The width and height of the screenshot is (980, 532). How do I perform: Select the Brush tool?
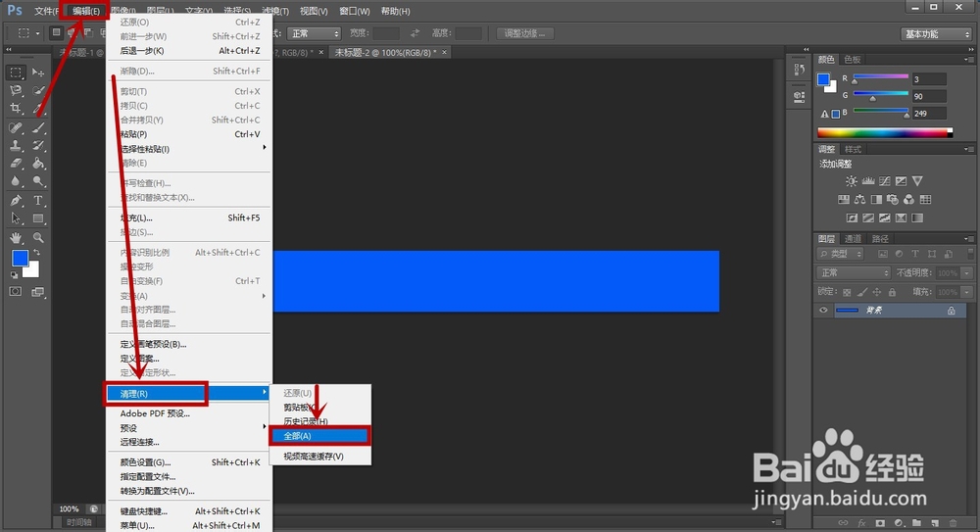[38, 127]
